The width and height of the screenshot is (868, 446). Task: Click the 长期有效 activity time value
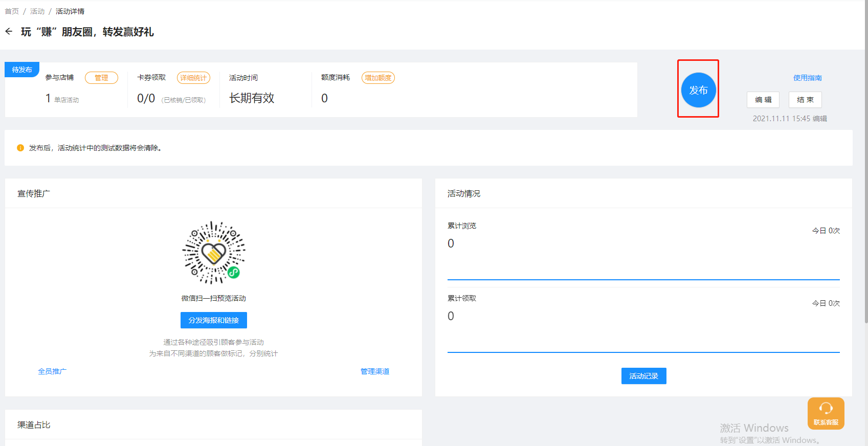[252, 98]
